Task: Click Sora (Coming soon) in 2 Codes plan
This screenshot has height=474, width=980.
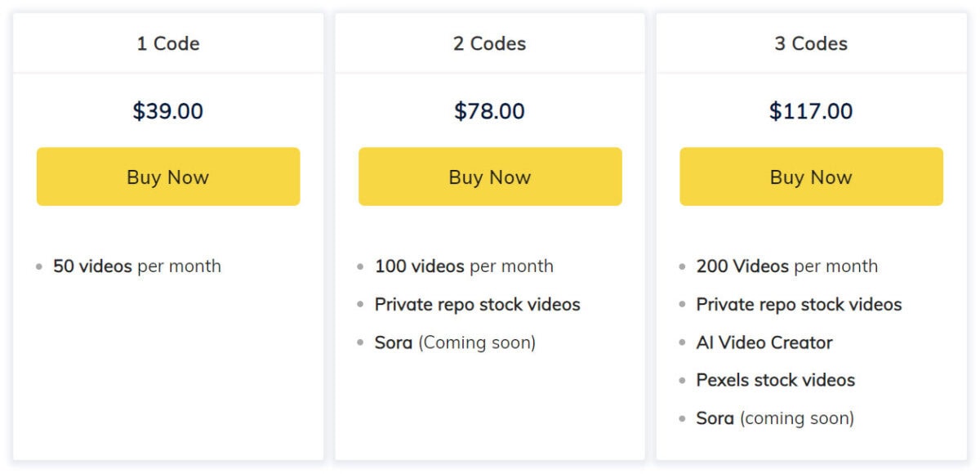Action: (x=455, y=342)
